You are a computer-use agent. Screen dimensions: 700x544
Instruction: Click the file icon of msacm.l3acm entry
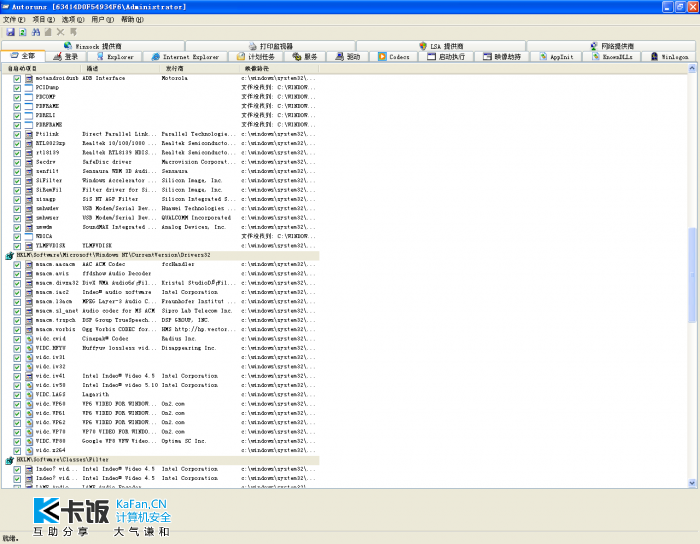tap(29, 302)
